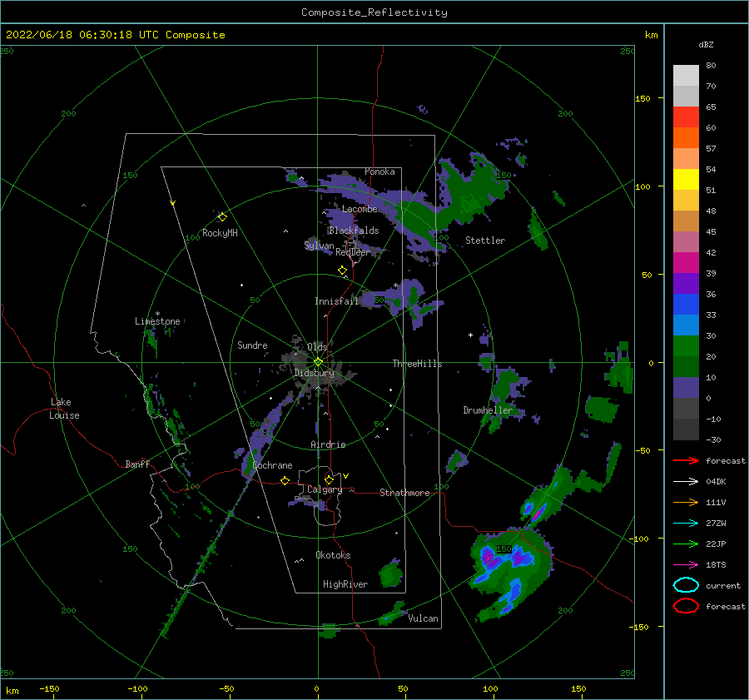Click the 150 label on right y-axis

coord(642,98)
